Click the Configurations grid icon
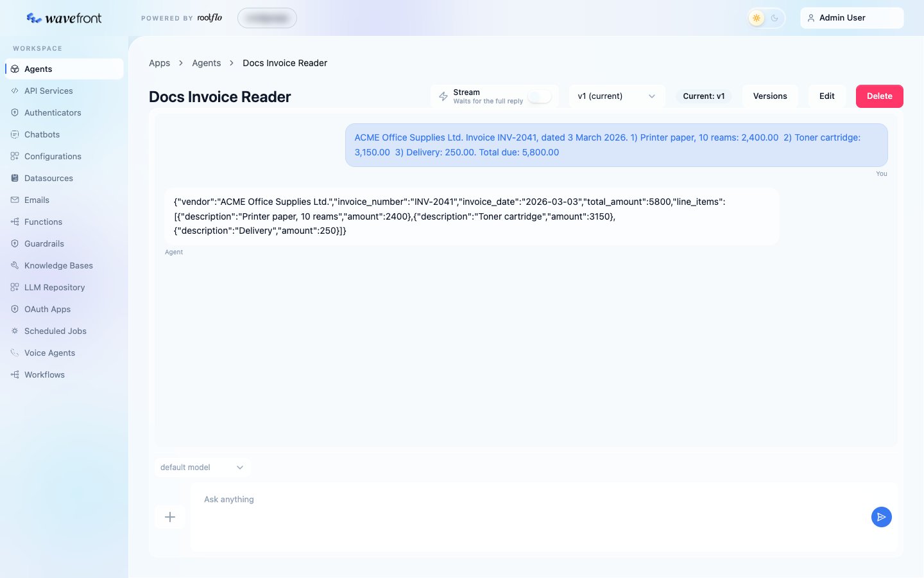Viewport: 924px width, 578px height. click(15, 156)
